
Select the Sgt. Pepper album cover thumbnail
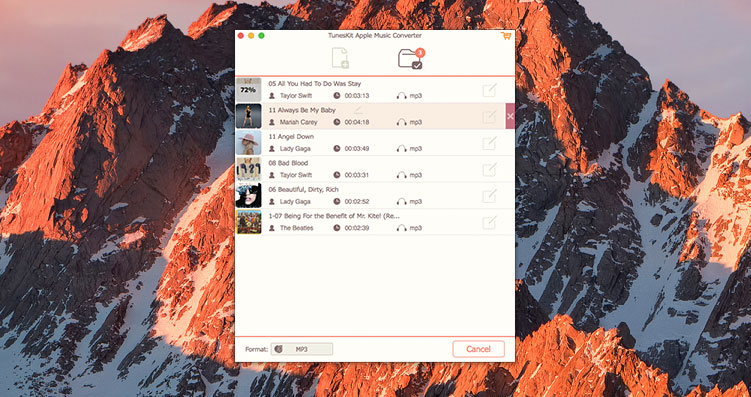249,222
